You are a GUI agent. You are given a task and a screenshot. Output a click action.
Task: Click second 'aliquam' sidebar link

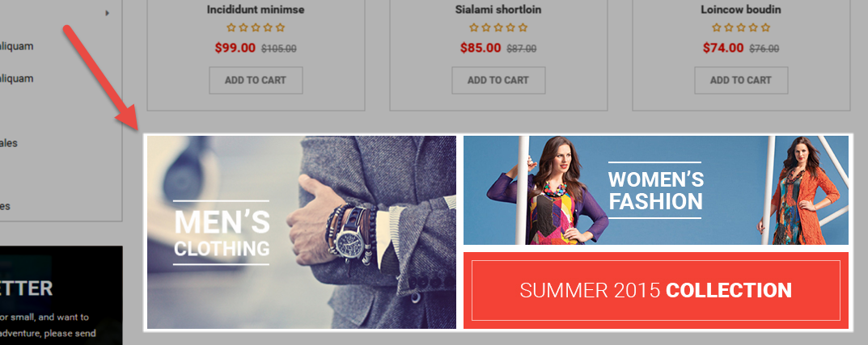pos(17,78)
